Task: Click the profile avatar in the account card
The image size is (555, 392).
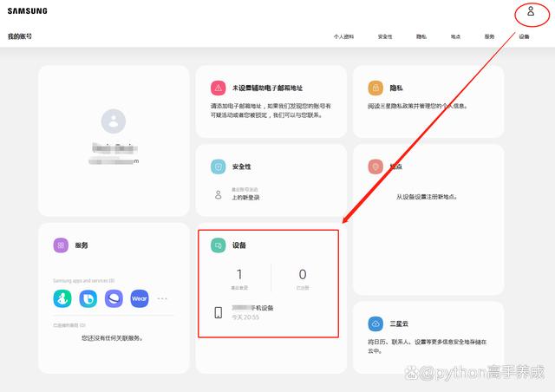Action: 114,121
